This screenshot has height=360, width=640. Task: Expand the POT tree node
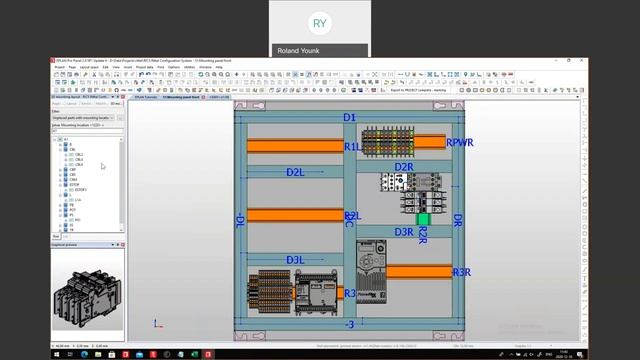pyautogui.click(x=60, y=210)
